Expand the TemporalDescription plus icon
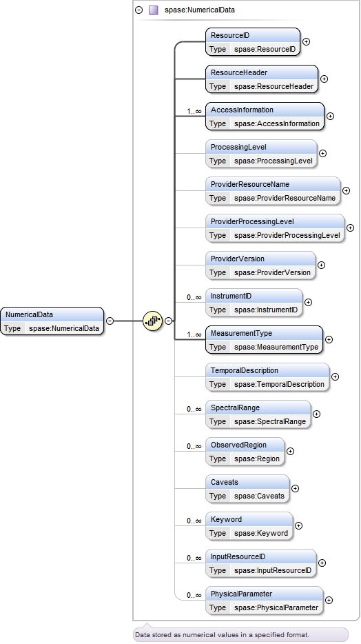 click(335, 376)
